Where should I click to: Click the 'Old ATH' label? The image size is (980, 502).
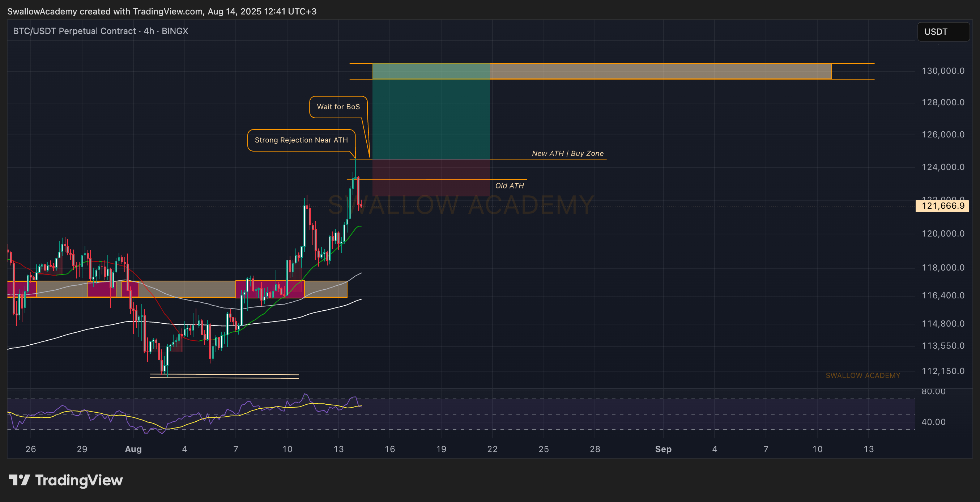pyautogui.click(x=510, y=186)
